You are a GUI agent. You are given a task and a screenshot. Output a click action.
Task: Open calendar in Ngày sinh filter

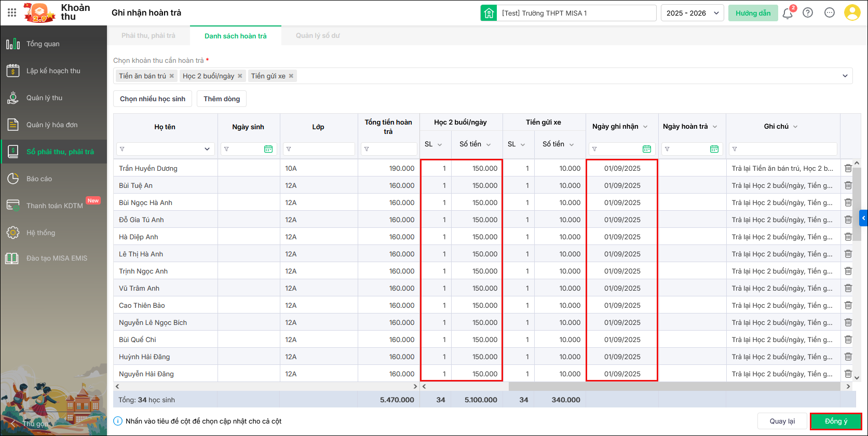point(268,149)
